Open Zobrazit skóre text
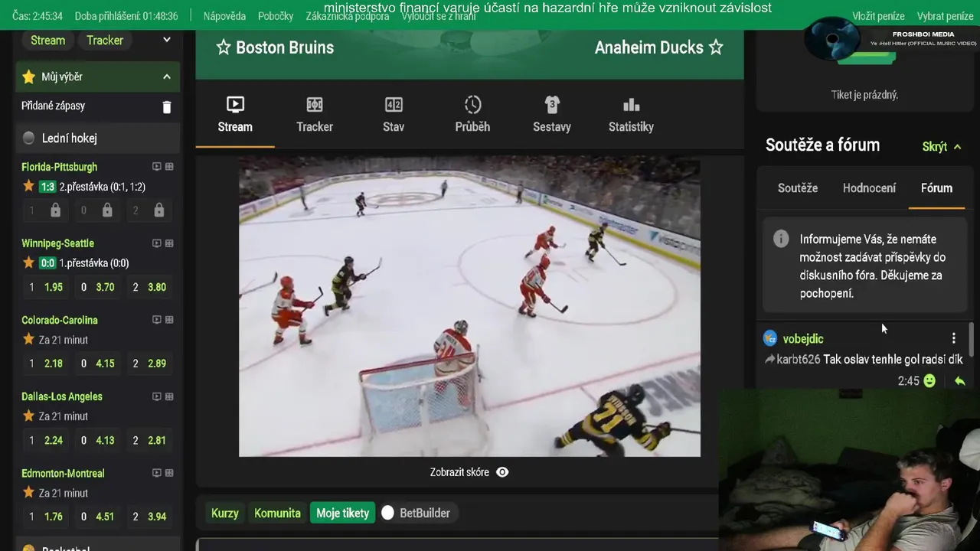This screenshot has width=980, height=551. click(x=459, y=472)
